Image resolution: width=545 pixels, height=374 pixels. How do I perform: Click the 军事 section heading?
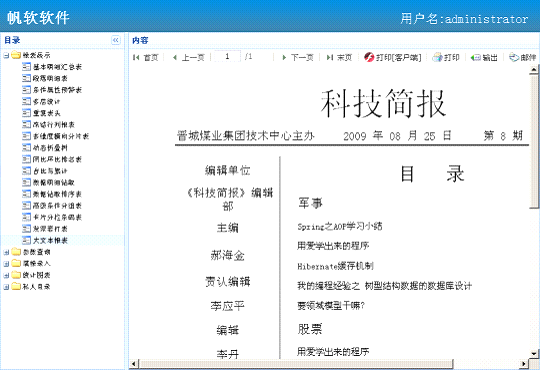tap(310, 203)
